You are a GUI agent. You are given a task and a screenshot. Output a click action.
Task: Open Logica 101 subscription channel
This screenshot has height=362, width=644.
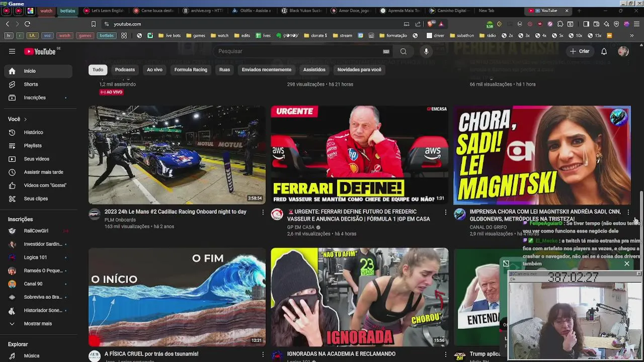[x=38, y=257]
